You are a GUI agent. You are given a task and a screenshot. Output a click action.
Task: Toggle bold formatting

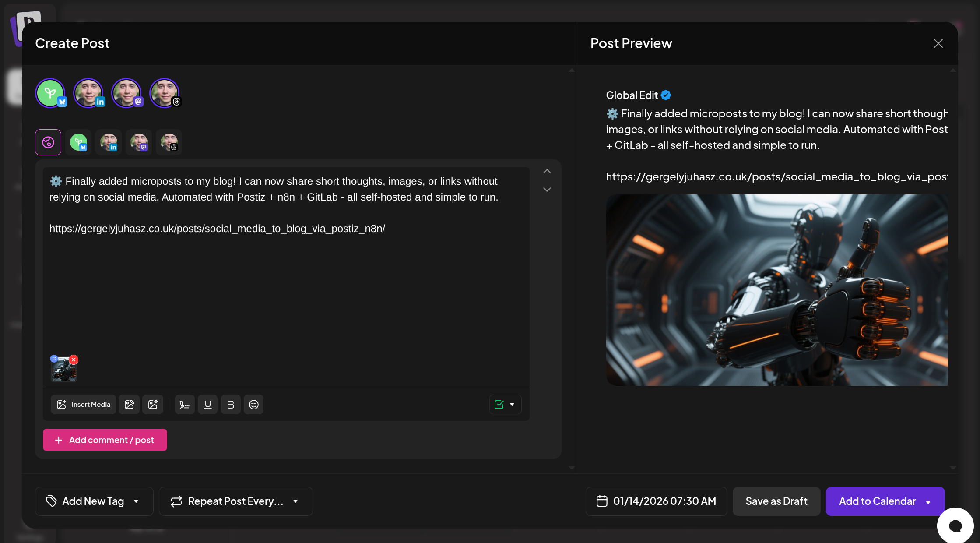231,405
